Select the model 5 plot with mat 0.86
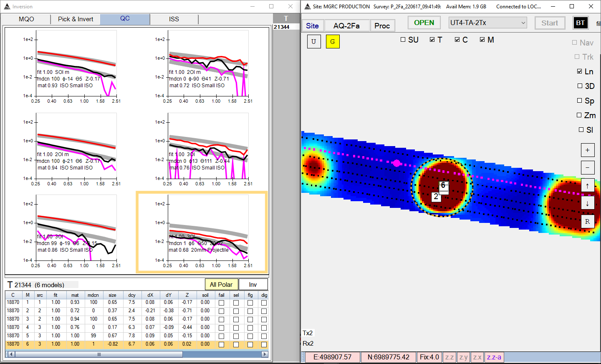 click(x=71, y=231)
